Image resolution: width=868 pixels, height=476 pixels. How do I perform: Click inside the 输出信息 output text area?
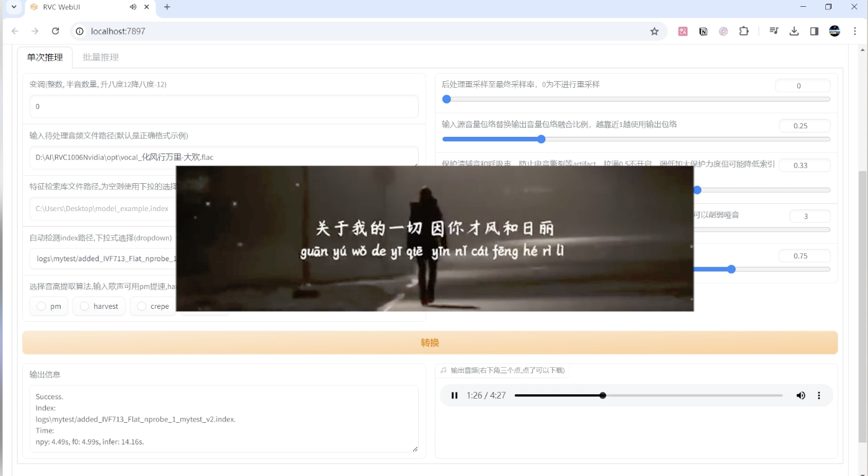pos(224,418)
